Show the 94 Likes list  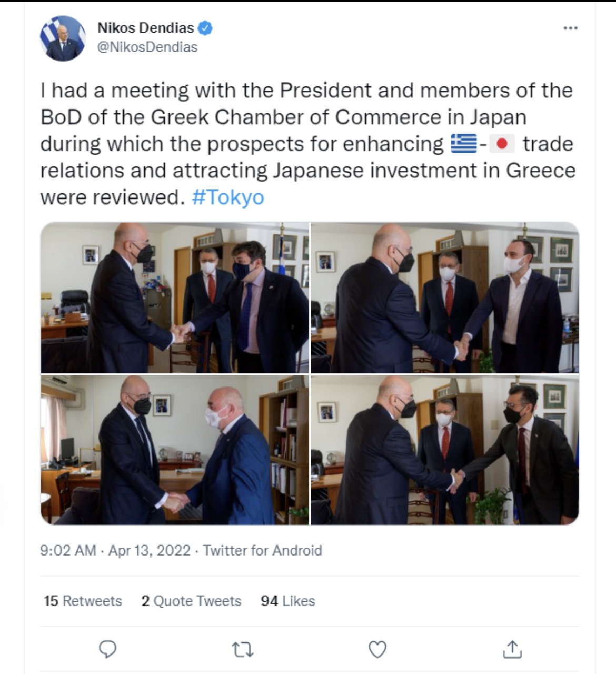287,601
